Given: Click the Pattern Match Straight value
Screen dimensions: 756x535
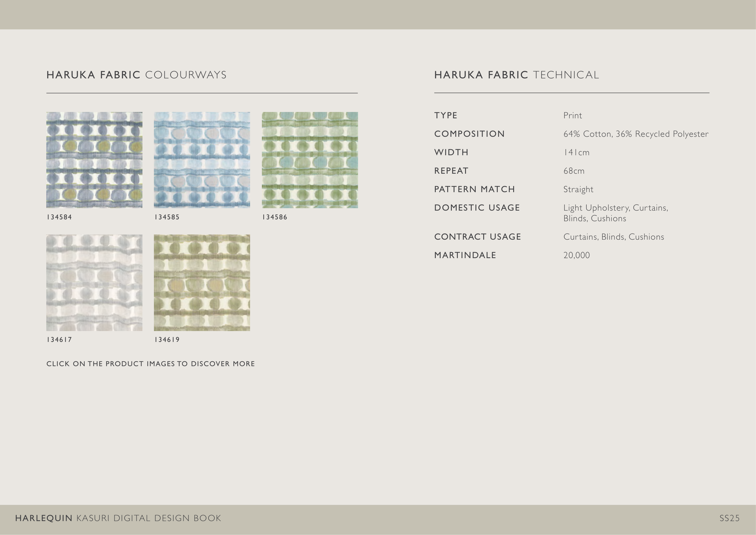Looking at the screenshot, I should 578,189.
